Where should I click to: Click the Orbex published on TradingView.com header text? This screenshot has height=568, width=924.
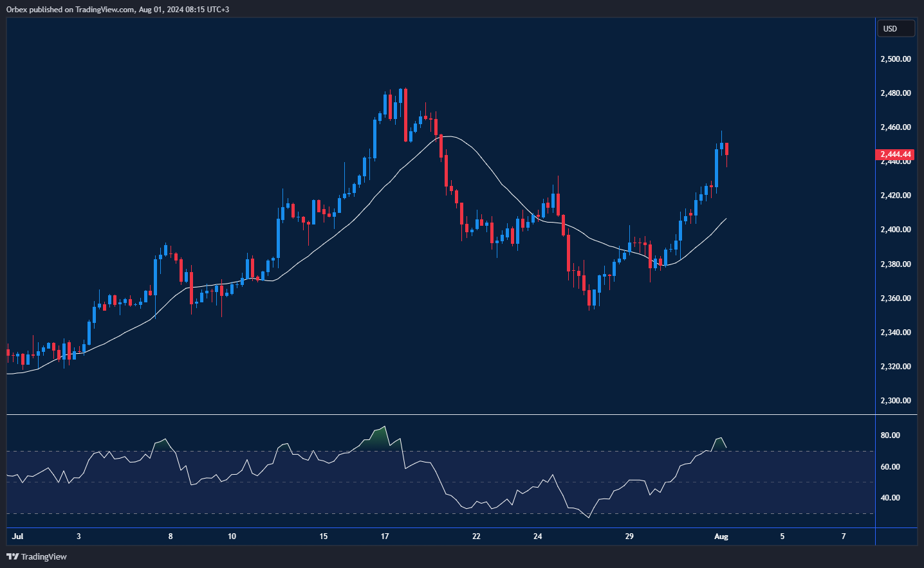tap(118, 9)
